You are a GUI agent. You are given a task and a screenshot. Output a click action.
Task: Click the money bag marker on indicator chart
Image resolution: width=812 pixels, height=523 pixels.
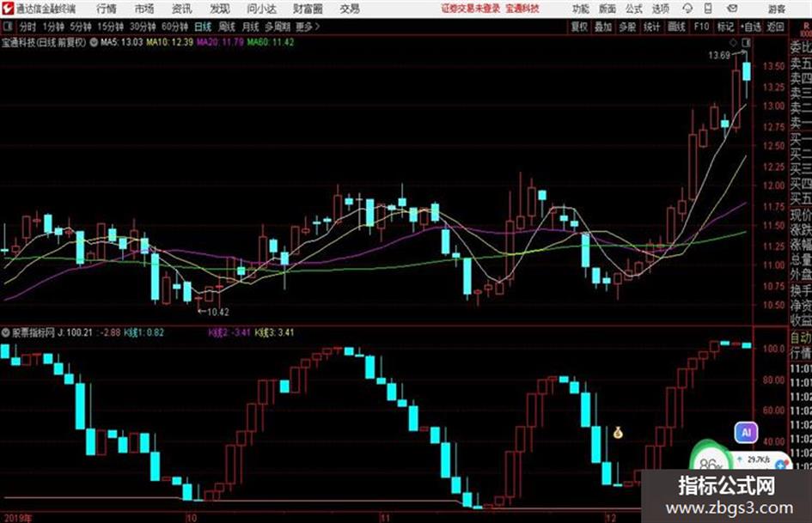[x=618, y=432]
